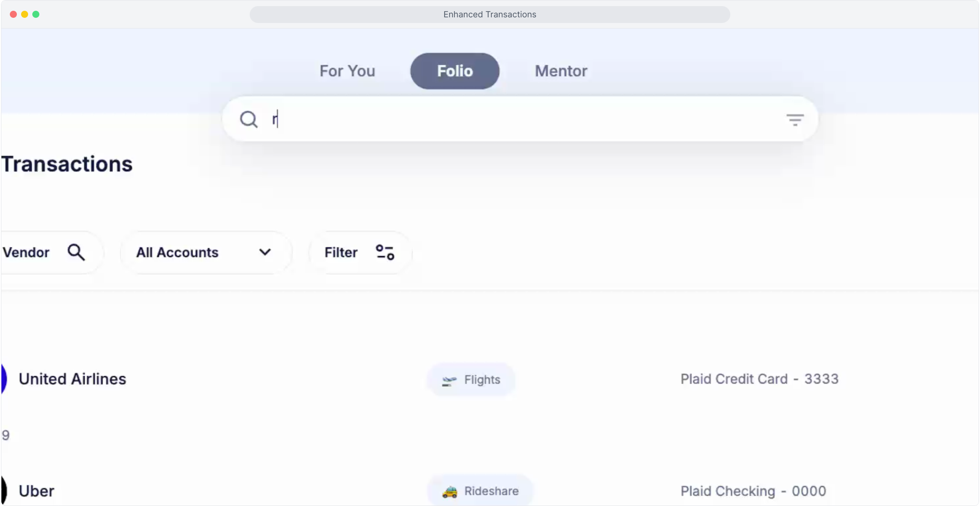
Task: Click the Flights airplane icon
Action: (449, 380)
